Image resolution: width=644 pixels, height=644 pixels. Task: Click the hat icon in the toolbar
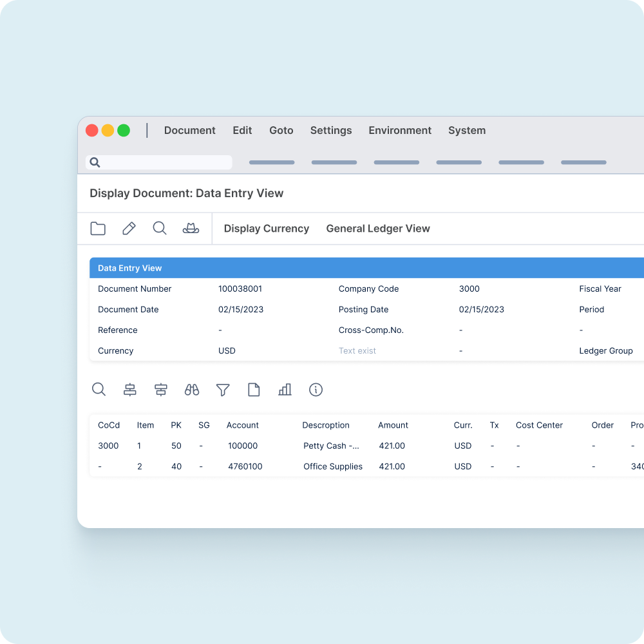[x=191, y=228]
